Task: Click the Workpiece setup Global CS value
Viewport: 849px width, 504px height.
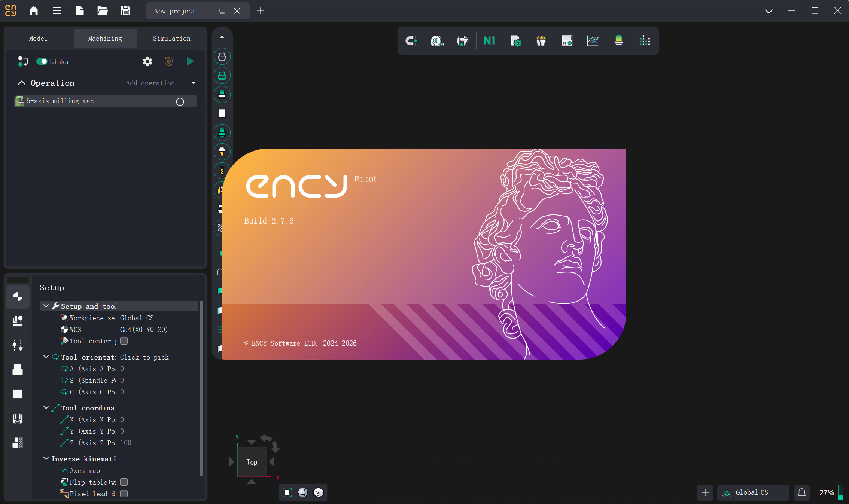Action: point(137,318)
